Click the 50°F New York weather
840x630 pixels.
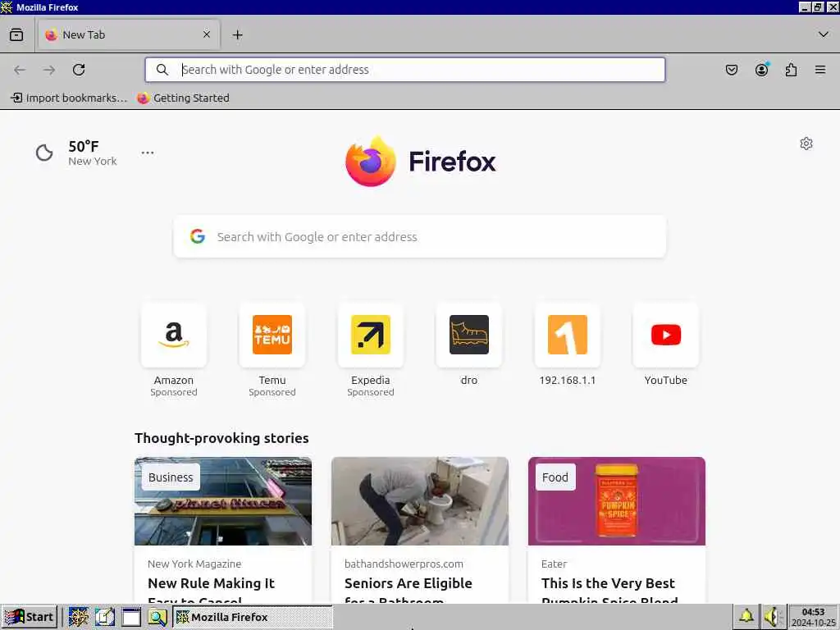(x=92, y=153)
